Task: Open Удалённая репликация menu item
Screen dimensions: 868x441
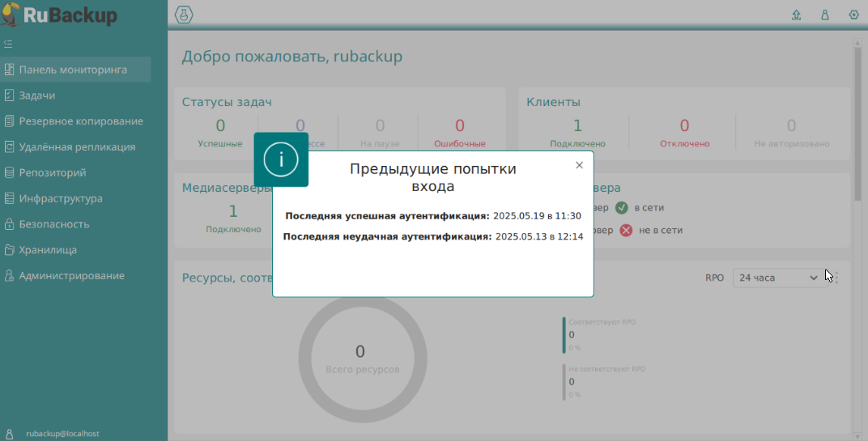Action: click(x=77, y=147)
